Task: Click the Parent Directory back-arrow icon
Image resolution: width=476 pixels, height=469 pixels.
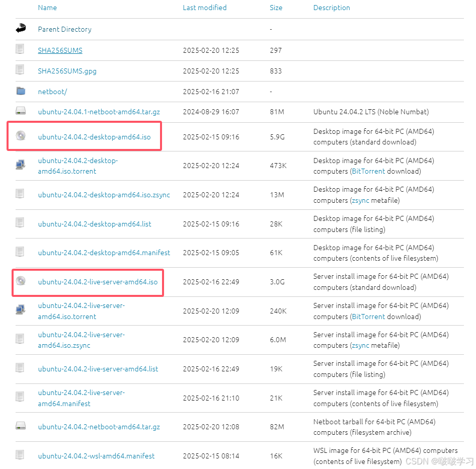Action: pos(21,28)
